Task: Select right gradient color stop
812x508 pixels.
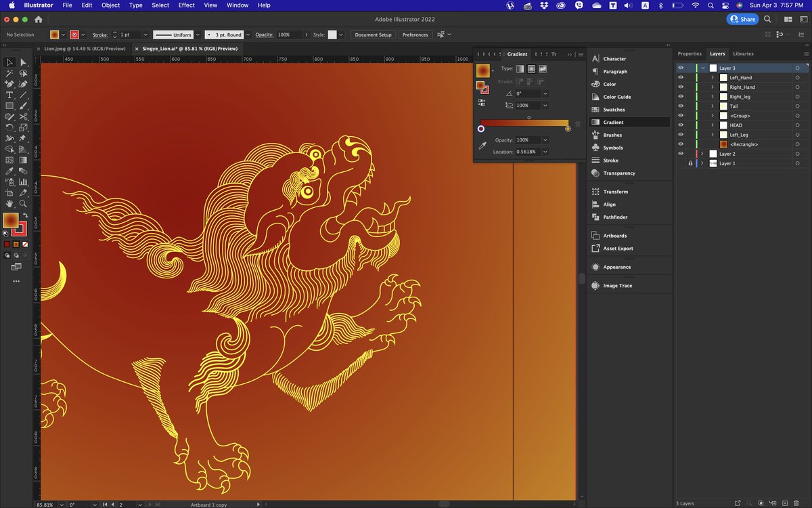Action: coord(568,129)
